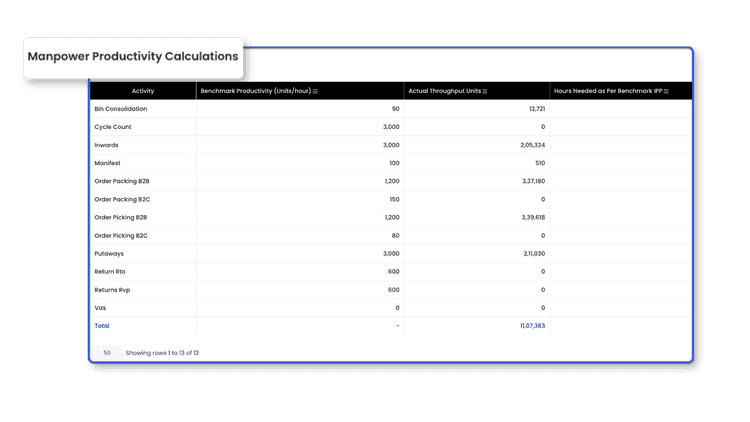Open Hours Needed column menu icon
Image resolution: width=750 pixels, height=422 pixels.
coord(665,91)
